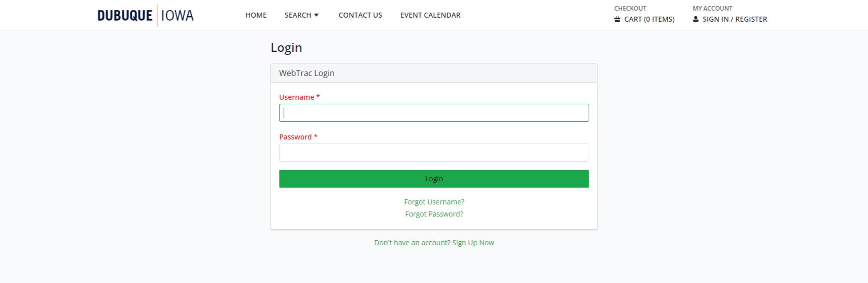Focus the Username input field

click(x=434, y=113)
